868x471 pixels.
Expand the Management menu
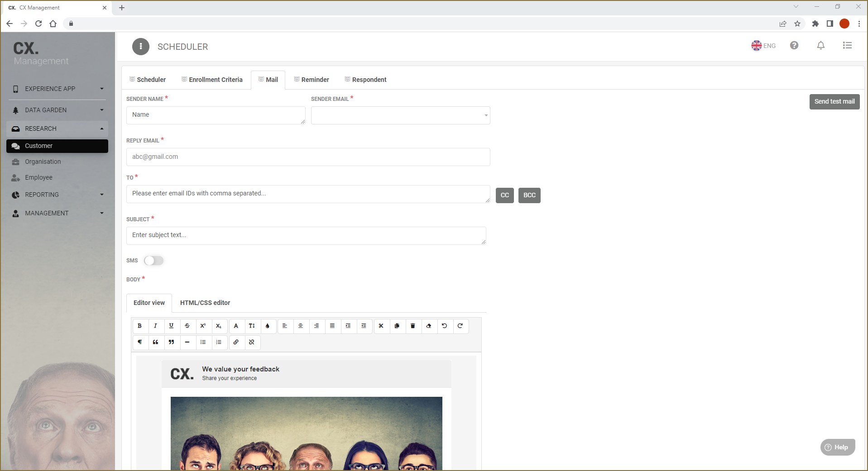(x=58, y=213)
